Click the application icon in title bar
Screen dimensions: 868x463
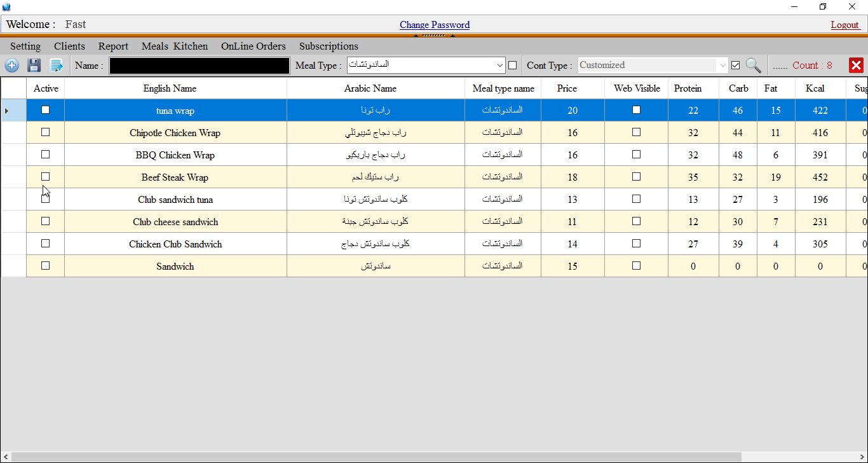[6, 6]
